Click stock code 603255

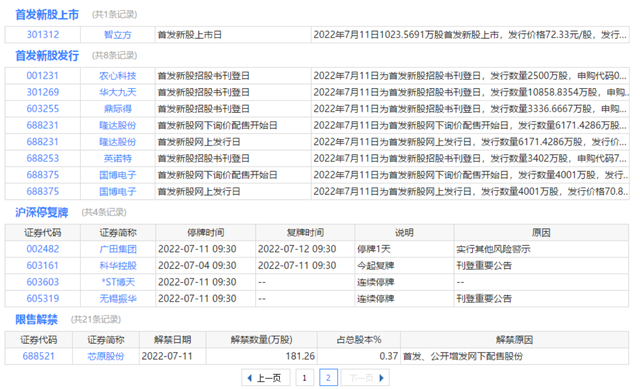43,109
